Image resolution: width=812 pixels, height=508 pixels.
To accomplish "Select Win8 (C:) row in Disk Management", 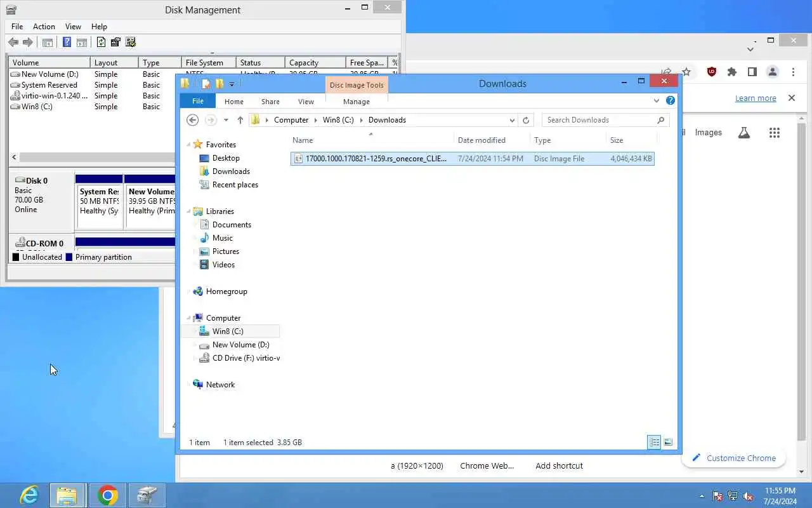I will click(x=37, y=107).
